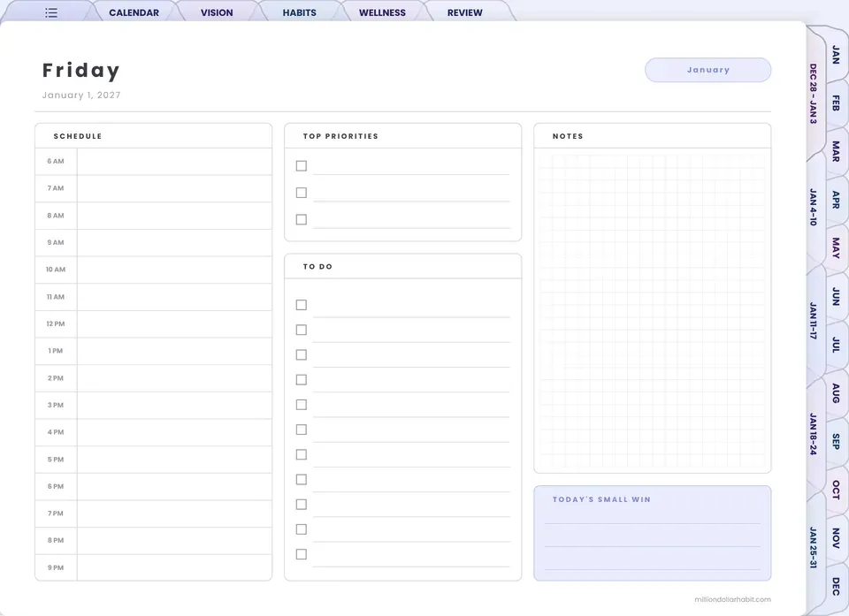849x616 pixels.
Task: Open the milliondollarhabit.com link
Action: [x=732, y=599]
